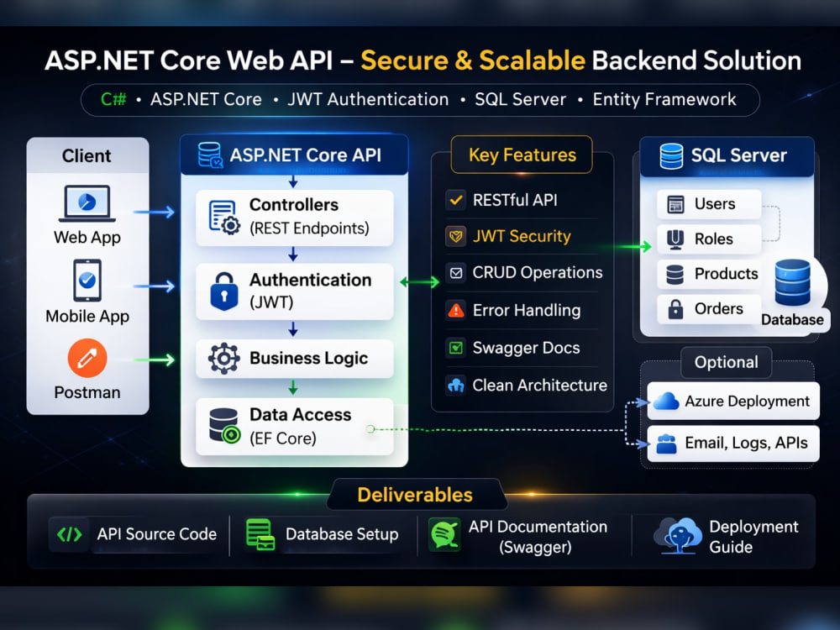Click the Controllers document-gear icon
This screenshot has width=840, height=630.
224,218
